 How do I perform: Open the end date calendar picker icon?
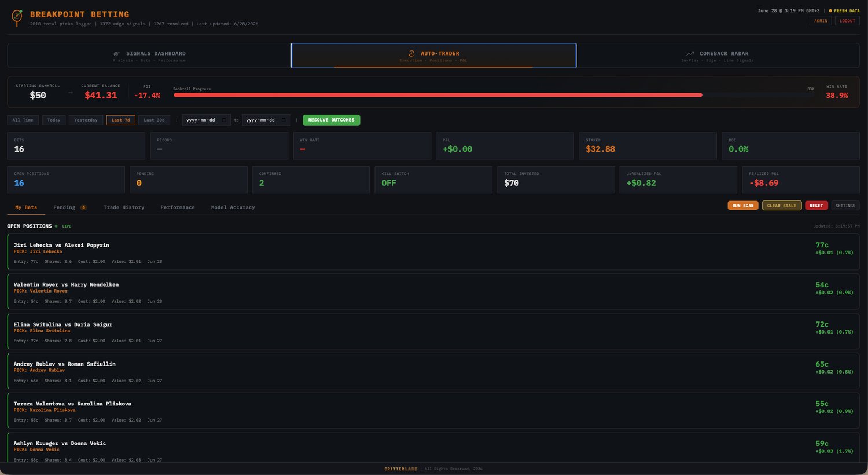click(x=284, y=120)
